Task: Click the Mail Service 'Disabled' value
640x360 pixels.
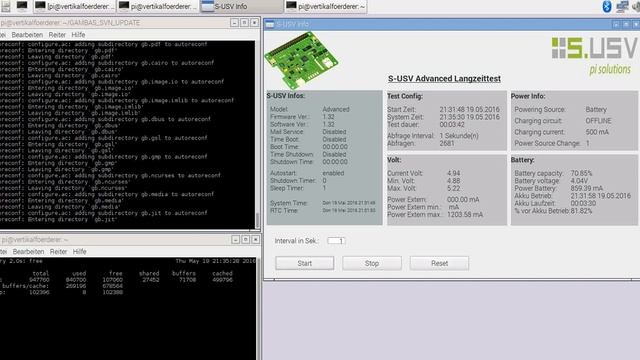Action: [334, 132]
